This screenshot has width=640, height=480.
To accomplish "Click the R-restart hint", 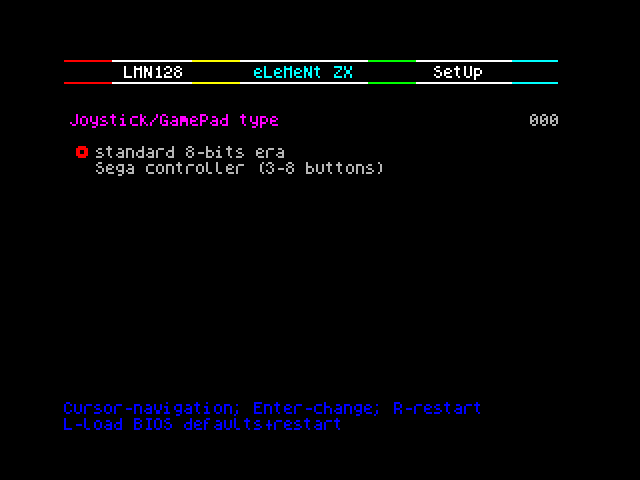I will pos(437,408).
